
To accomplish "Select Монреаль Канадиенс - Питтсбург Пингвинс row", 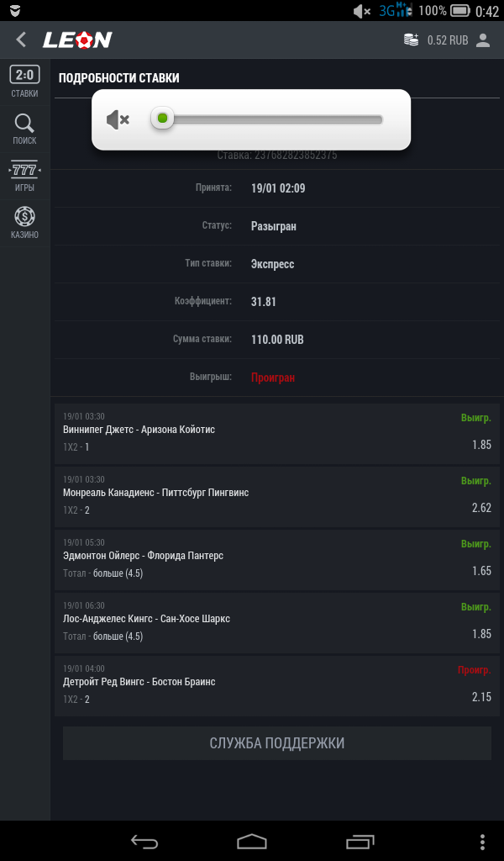I will (x=277, y=497).
